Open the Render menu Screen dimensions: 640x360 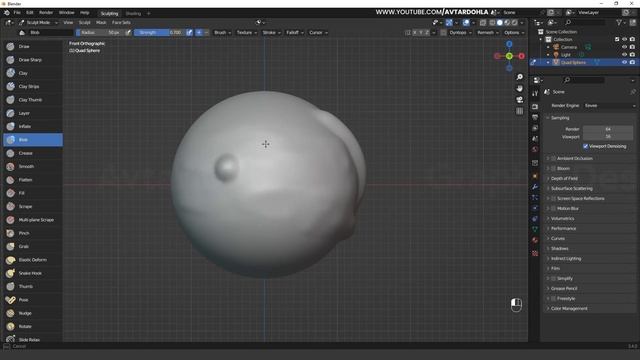[x=46, y=13]
